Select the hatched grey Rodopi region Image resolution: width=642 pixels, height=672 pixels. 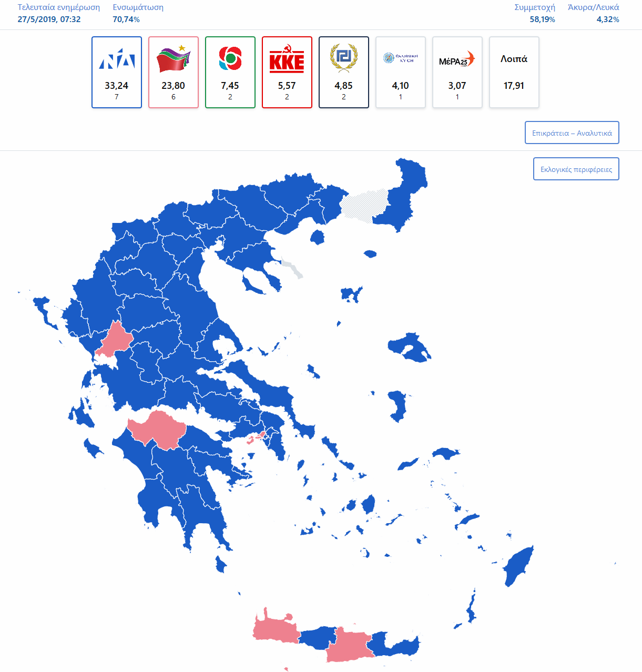365,205
